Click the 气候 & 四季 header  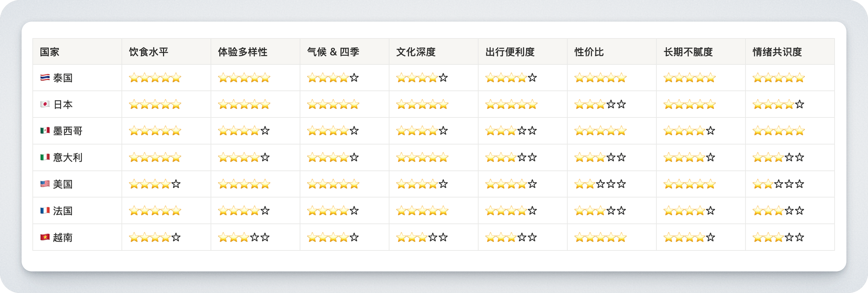click(x=333, y=52)
